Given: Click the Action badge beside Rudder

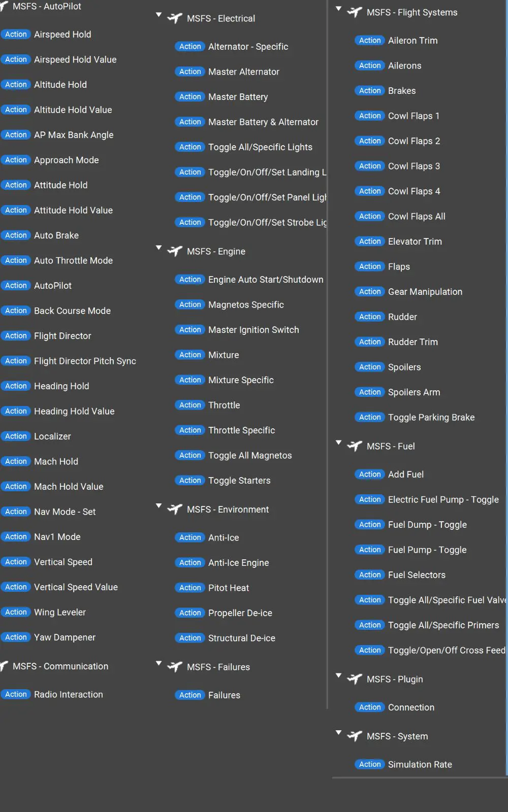Looking at the screenshot, I should tap(370, 317).
